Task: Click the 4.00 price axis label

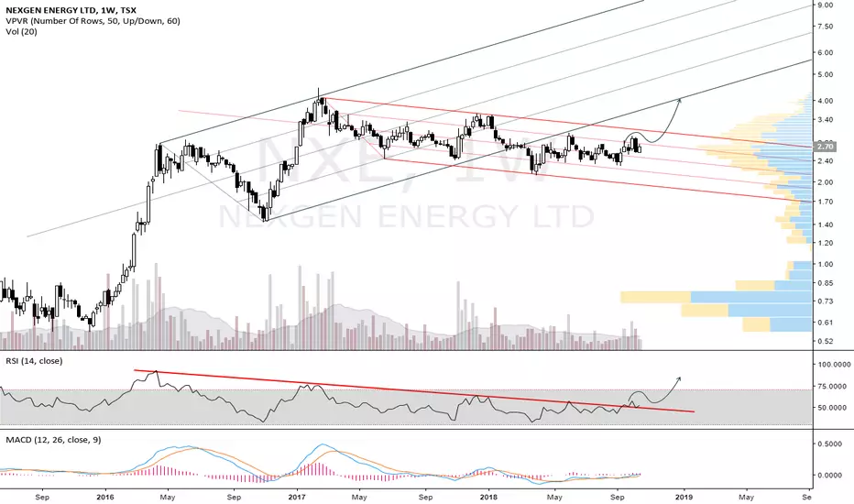Action: click(x=825, y=101)
